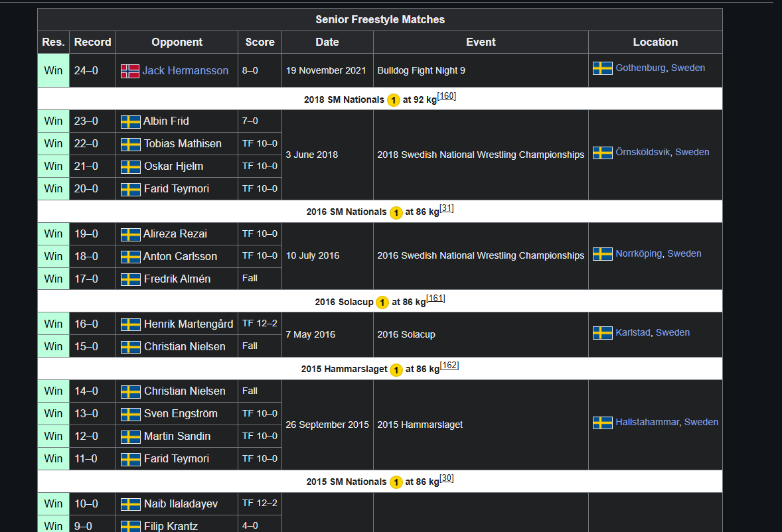Open the Sweden link beside Norrköping

pos(684,253)
